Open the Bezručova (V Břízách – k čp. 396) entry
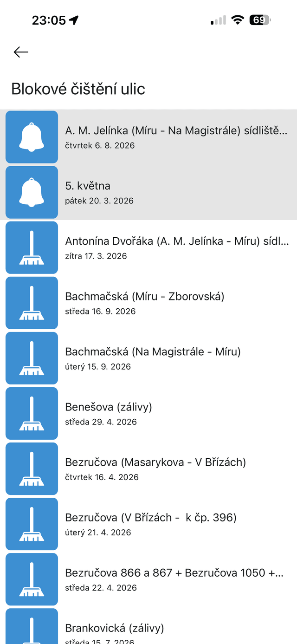This screenshot has width=297, height=644. coord(176,524)
